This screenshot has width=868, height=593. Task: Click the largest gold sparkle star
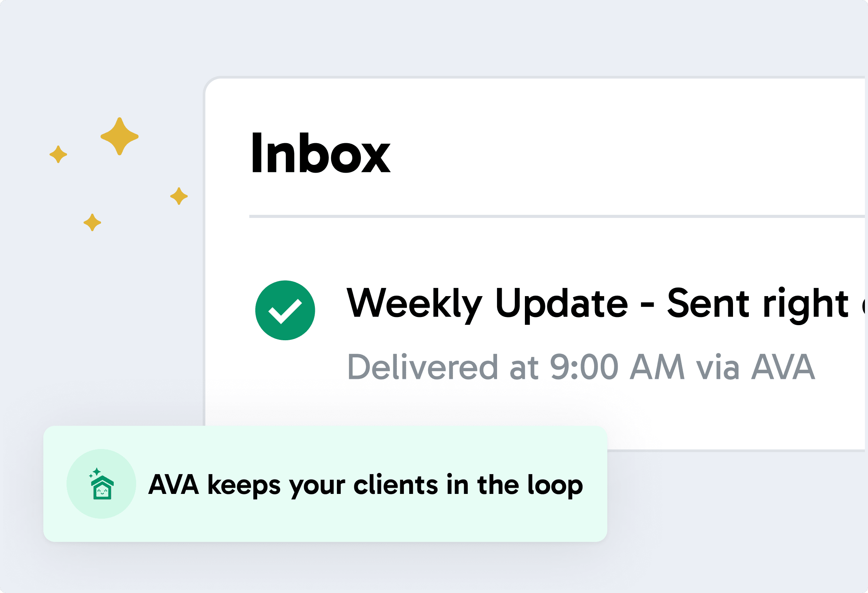[120, 136]
